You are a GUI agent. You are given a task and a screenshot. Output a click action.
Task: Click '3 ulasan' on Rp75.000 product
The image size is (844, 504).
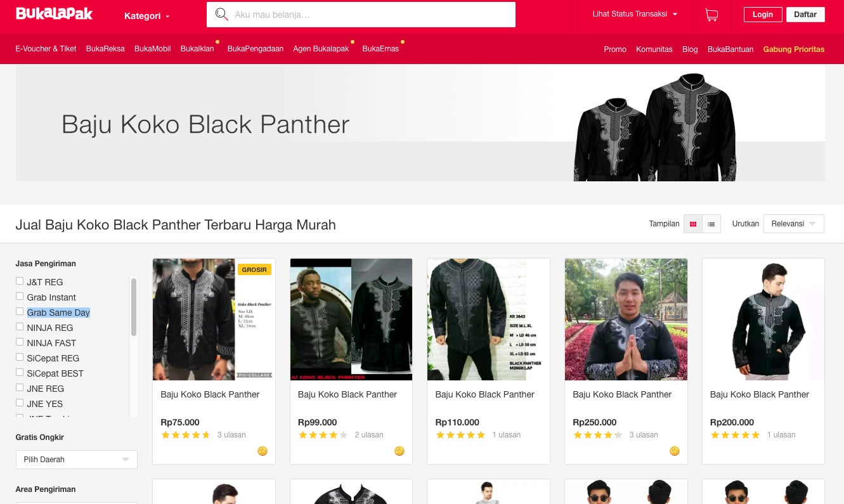(231, 435)
